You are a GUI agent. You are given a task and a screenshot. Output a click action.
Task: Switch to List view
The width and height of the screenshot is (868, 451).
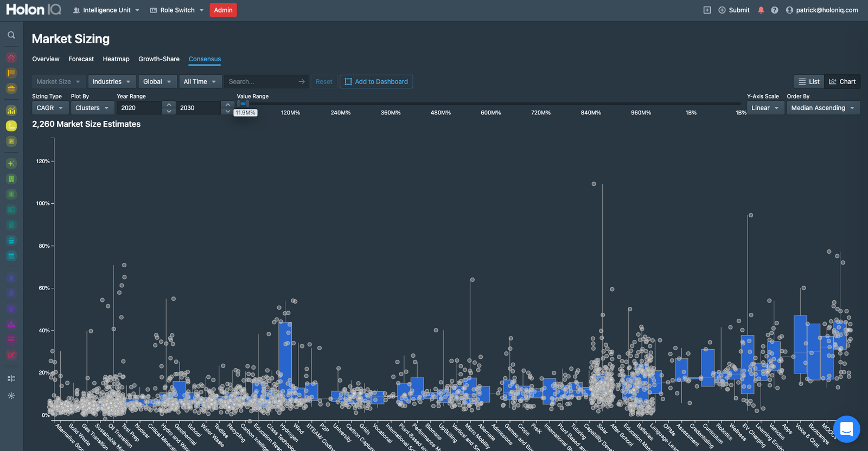tap(809, 82)
